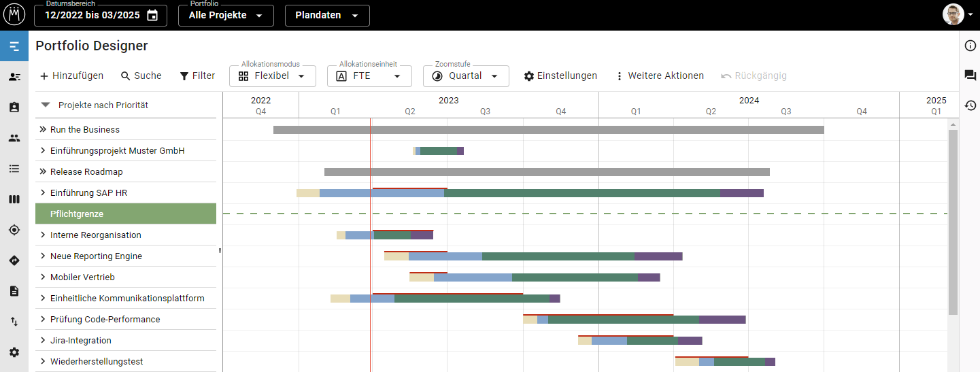Open the history clock icon
The image size is (980, 372).
pyautogui.click(x=970, y=105)
